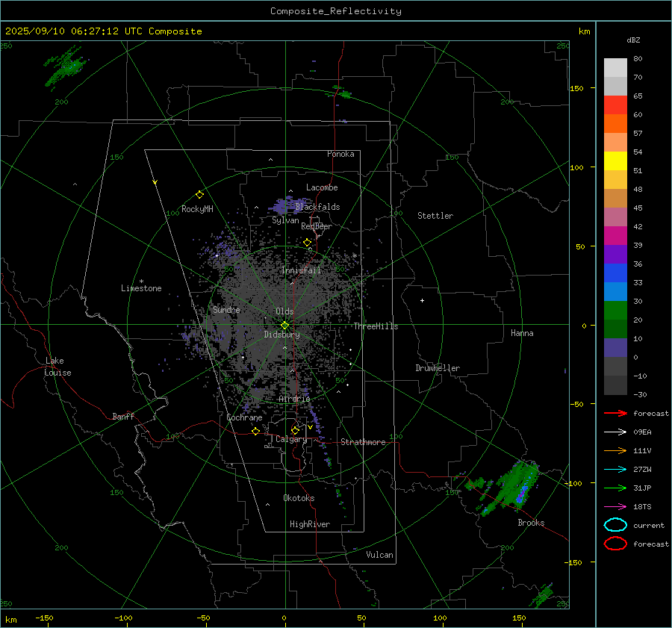The image size is (672, 628).
Task: Click the blue echo patch near Blackfalds
Action: pos(287,205)
